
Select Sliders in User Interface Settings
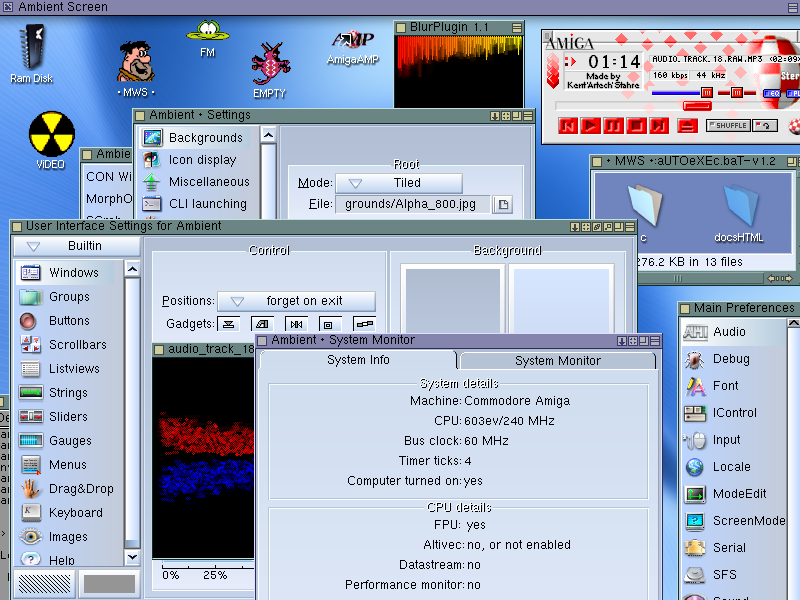[x=69, y=416]
